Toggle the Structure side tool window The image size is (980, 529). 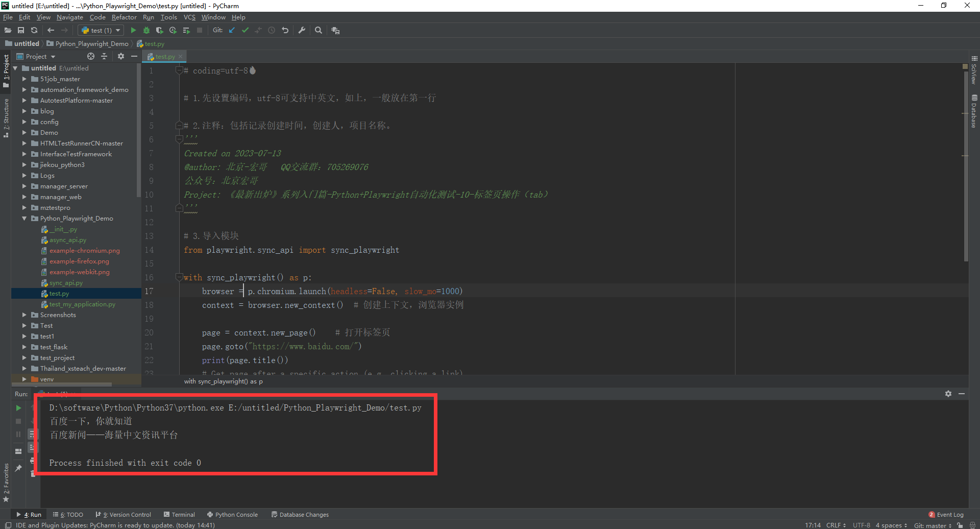point(6,118)
